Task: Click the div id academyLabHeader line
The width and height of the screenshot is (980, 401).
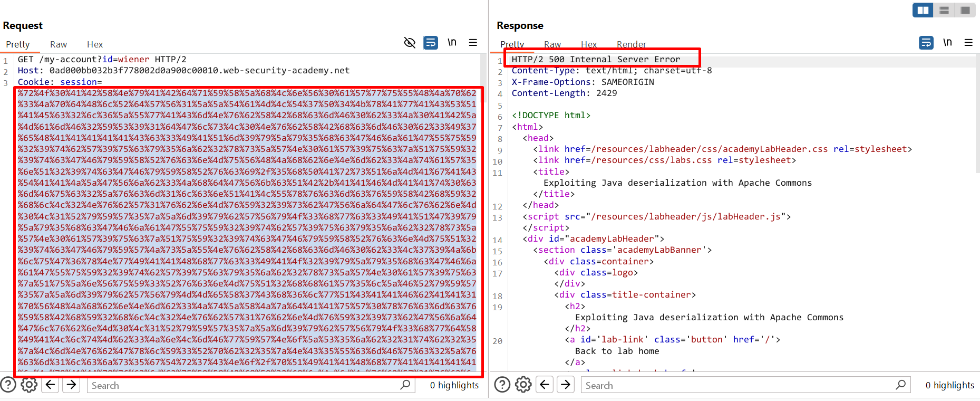Action: [593, 239]
